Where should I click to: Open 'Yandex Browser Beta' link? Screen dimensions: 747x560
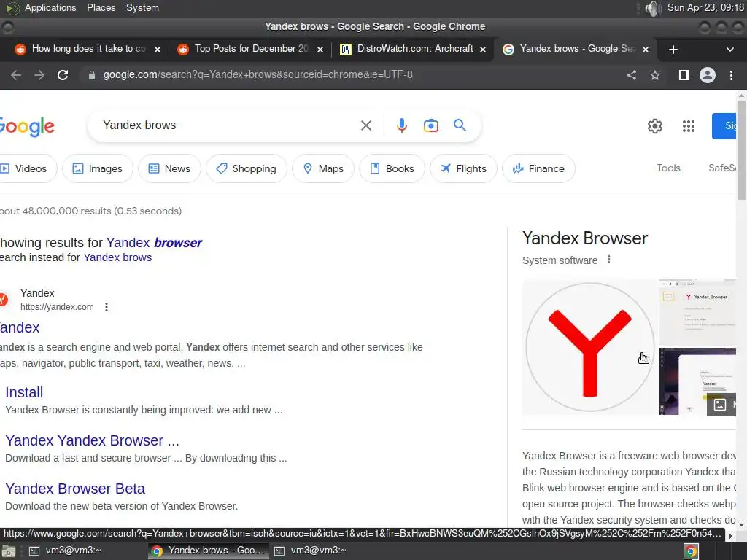tap(75, 489)
